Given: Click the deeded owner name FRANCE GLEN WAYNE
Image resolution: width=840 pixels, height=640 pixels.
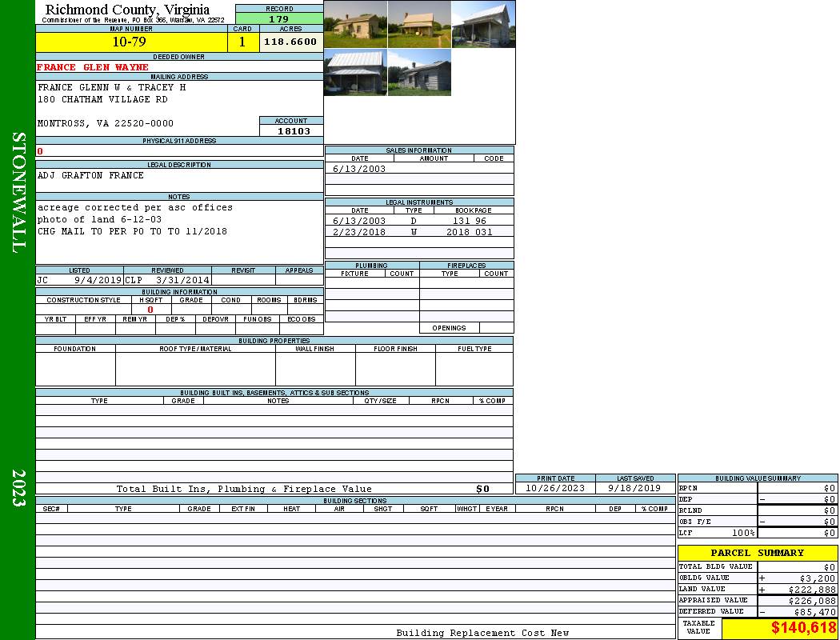Looking at the screenshot, I should [x=93, y=67].
